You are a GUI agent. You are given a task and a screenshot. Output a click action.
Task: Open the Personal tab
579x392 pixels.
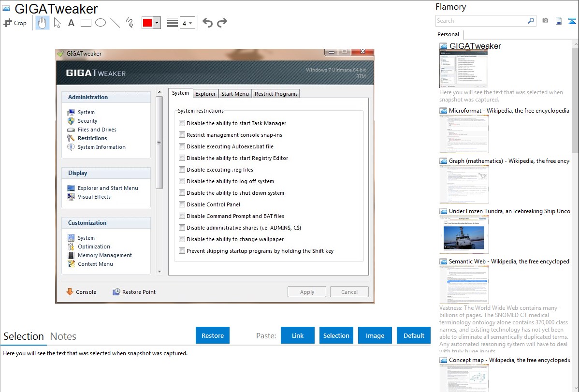449,34
